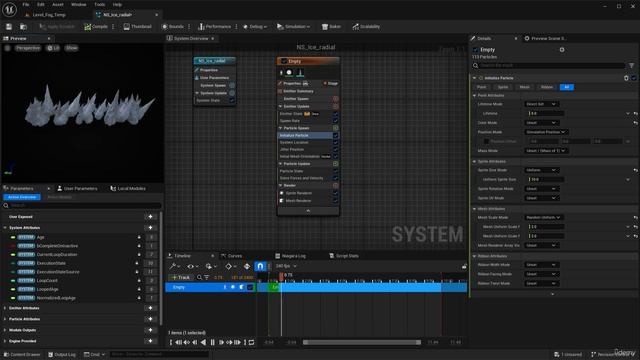Expand the Module Outputs section
This screenshot has width=640, height=360.
pyautogui.click(x=5, y=330)
